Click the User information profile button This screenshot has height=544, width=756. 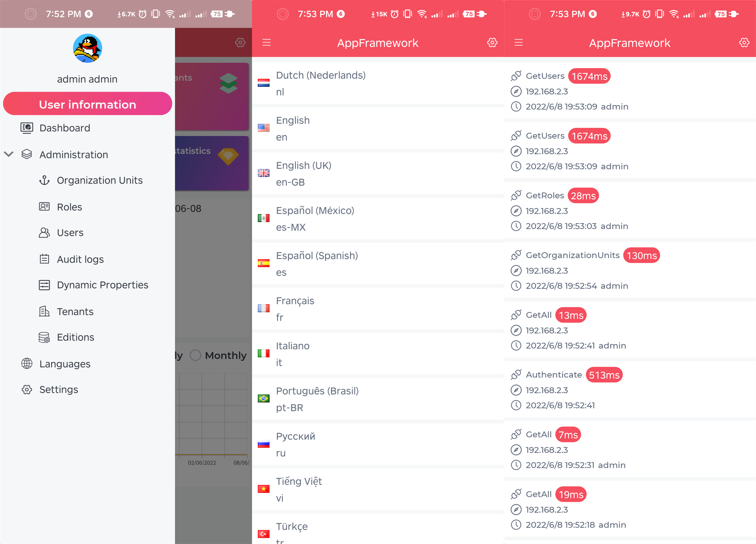pyautogui.click(x=87, y=104)
